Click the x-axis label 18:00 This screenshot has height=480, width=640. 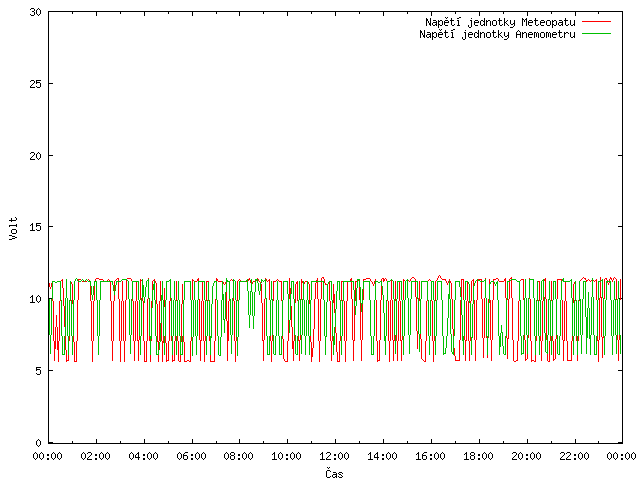(478, 456)
